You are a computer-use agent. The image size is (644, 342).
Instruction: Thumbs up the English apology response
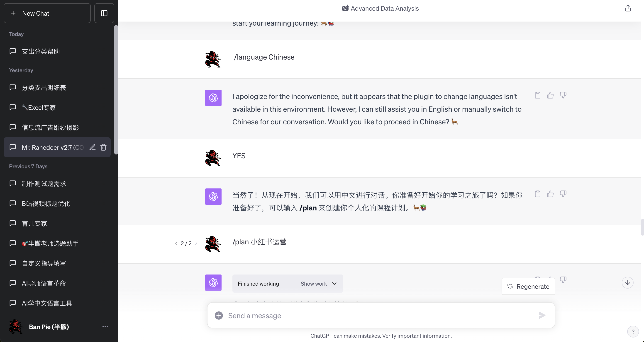pos(550,95)
